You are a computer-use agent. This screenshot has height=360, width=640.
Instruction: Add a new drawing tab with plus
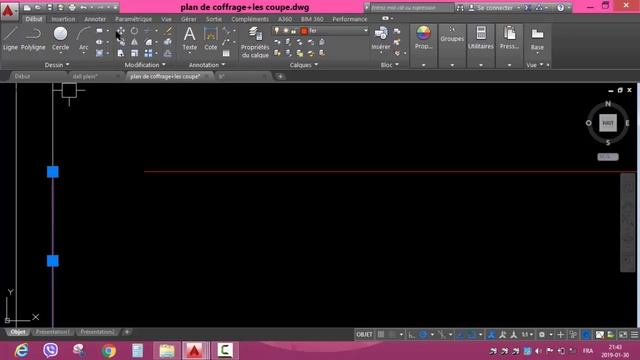click(x=280, y=76)
